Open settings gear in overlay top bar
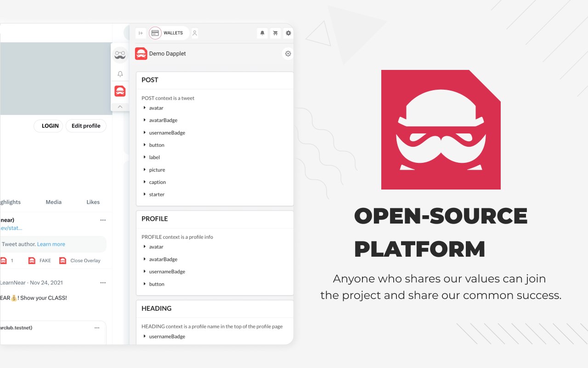 288,33
